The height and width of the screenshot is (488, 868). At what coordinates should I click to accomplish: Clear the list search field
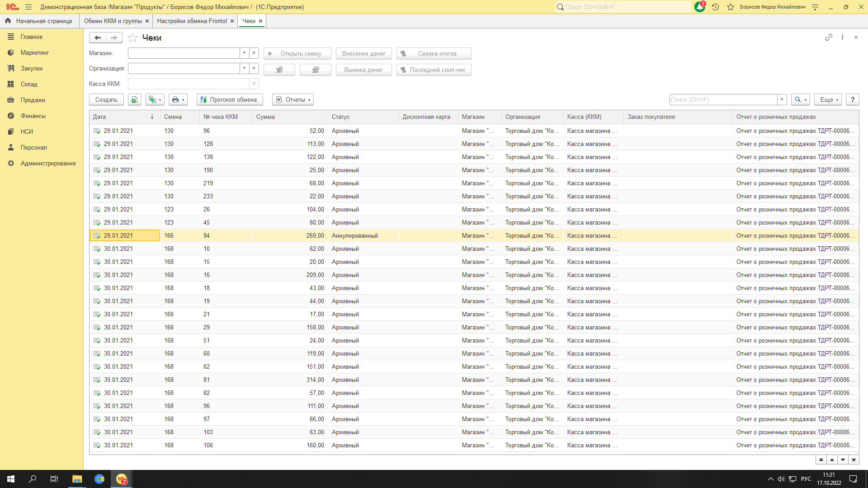(x=782, y=99)
